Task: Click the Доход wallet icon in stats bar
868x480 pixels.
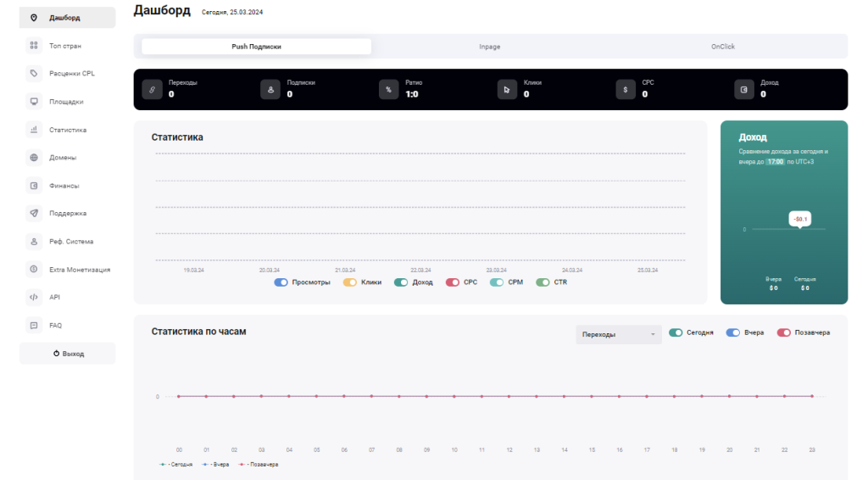Action: coord(744,89)
